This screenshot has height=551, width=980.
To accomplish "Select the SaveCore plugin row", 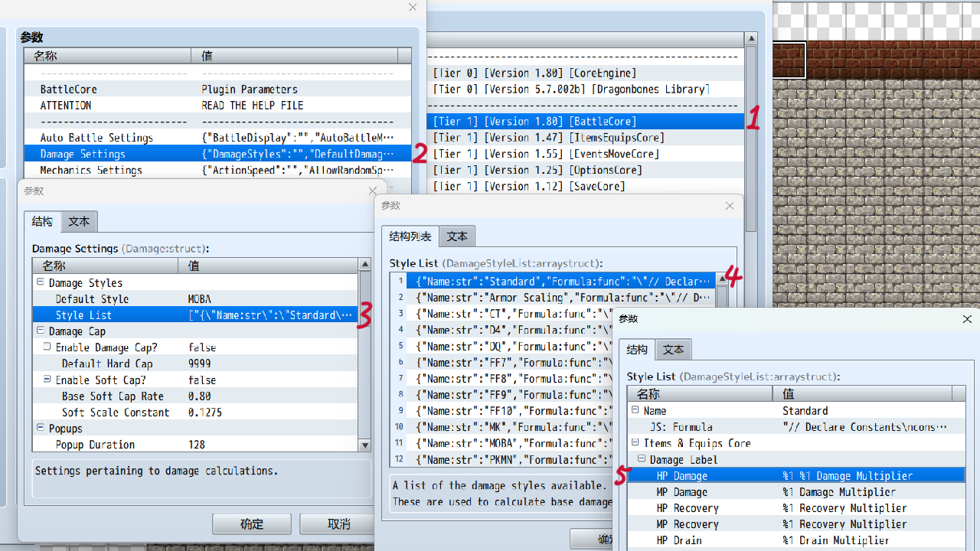I will (585, 186).
